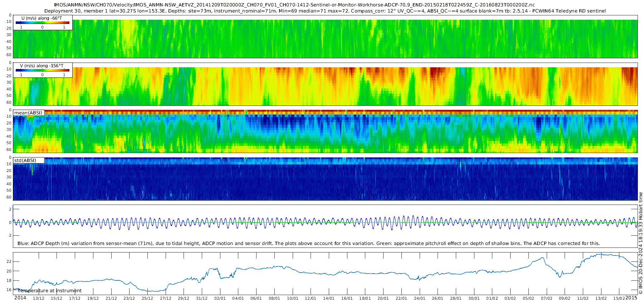Click the U velocity colorbar legend

tap(42, 23)
